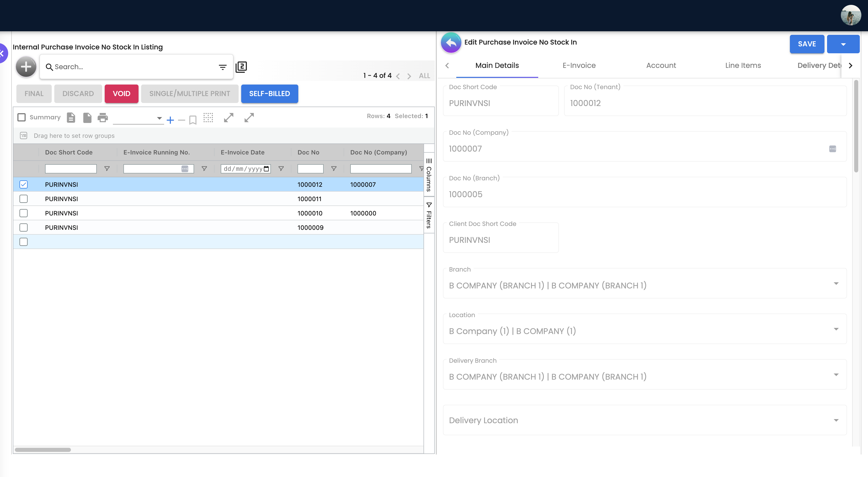Click ellipsis icon in Doc No (Company) field
Image resolution: width=868 pixels, height=477 pixels.
coord(832,149)
